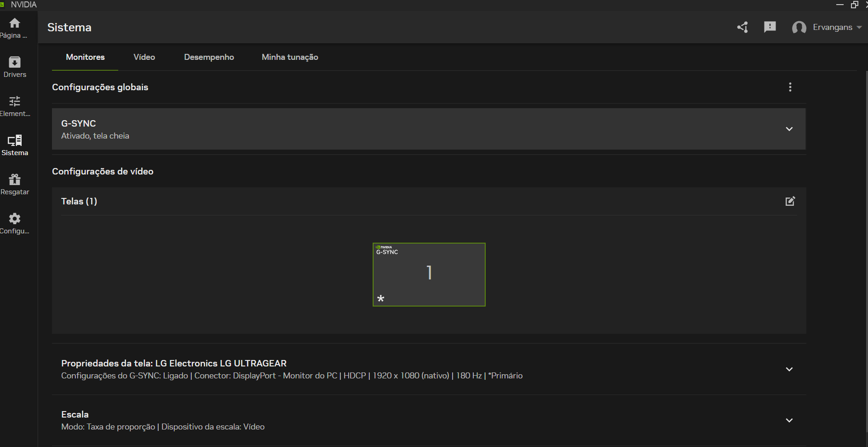This screenshot has width=868, height=447.
Task: Switch to the Monitores tab
Action: (85, 57)
